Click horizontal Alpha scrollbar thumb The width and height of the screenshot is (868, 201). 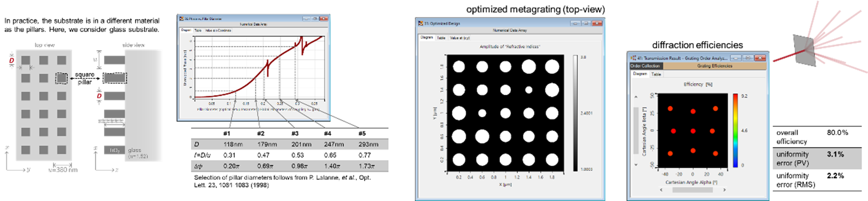[692, 190]
